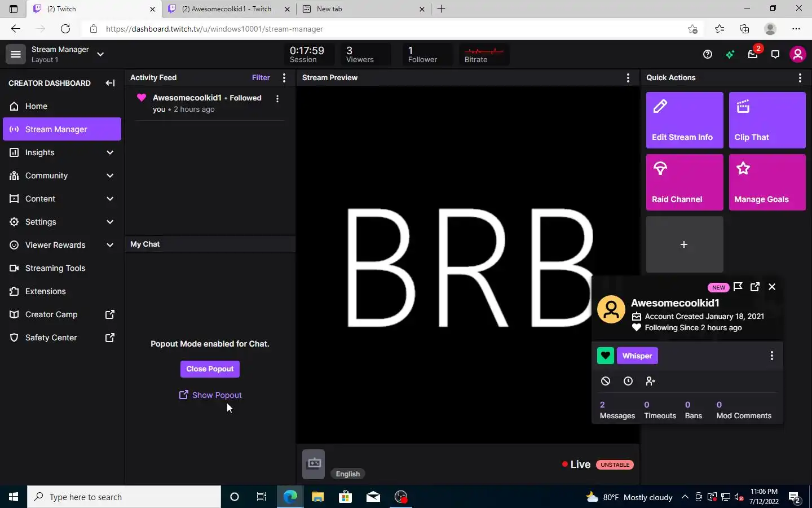Viewport: 812px width, 508px height.
Task: Click the green sparkle icon in the header
Action: pyautogui.click(x=730, y=54)
